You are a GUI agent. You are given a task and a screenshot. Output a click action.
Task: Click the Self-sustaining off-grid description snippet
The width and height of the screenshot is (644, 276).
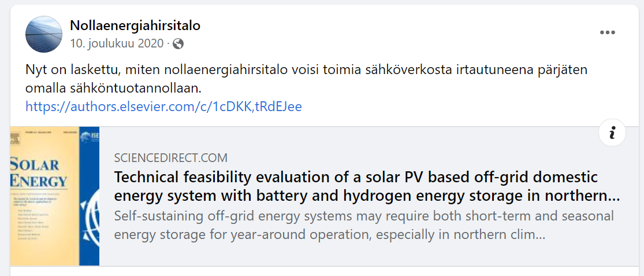pos(364,226)
